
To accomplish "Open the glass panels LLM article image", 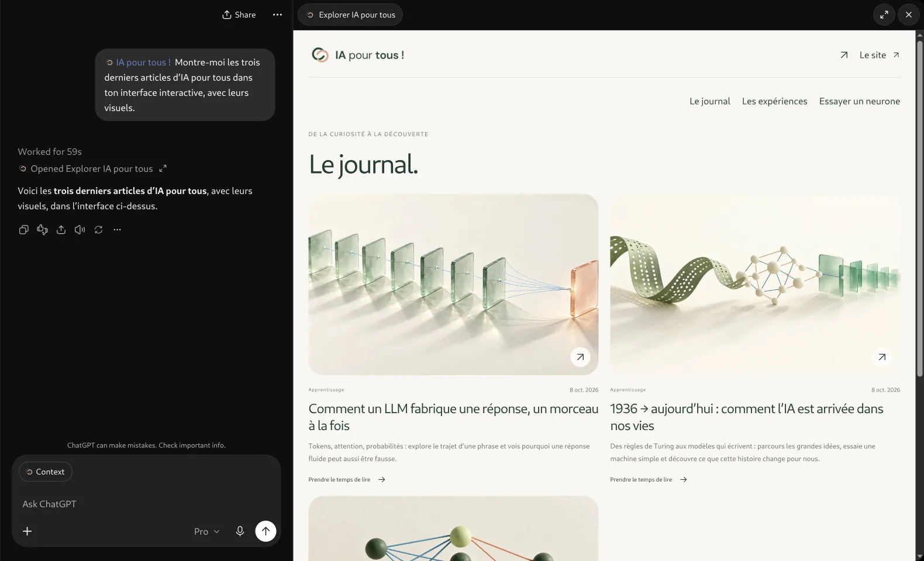I will [453, 285].
